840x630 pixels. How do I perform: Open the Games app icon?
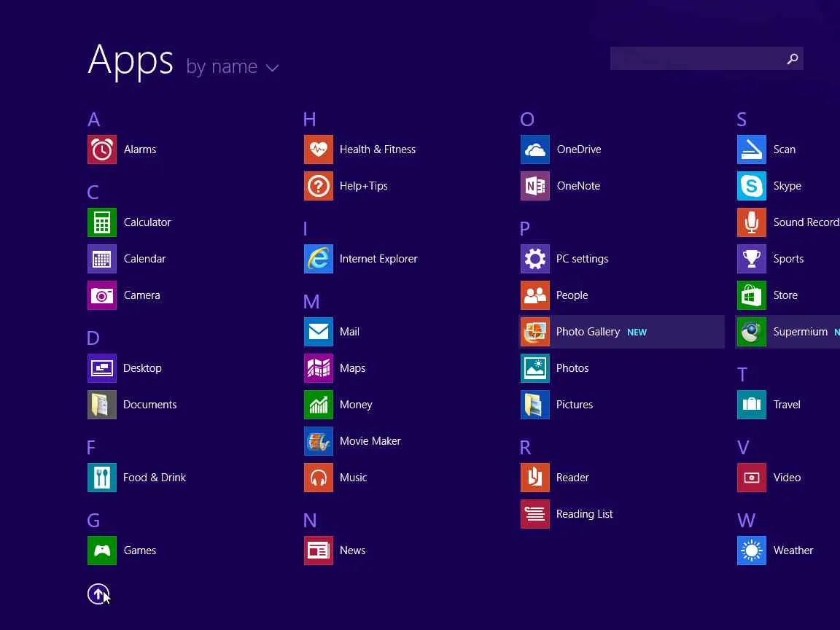102,551
